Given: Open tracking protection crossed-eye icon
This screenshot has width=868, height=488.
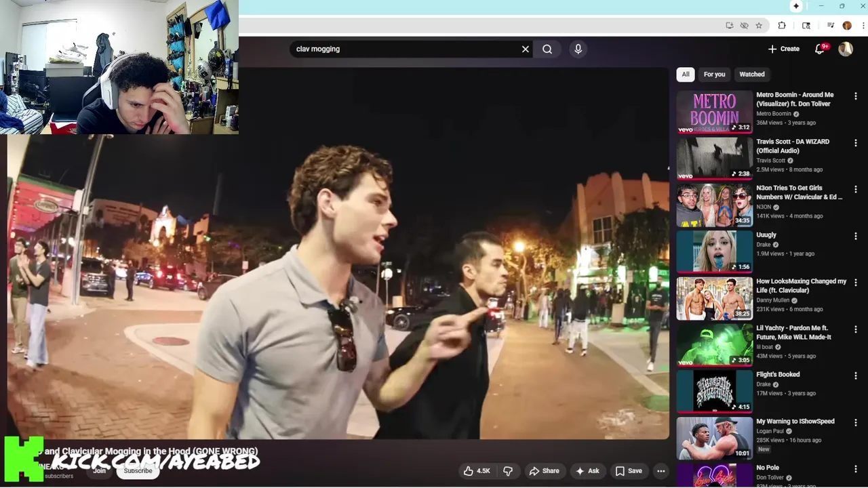Looking at the screenshot, I should [744, 26].
